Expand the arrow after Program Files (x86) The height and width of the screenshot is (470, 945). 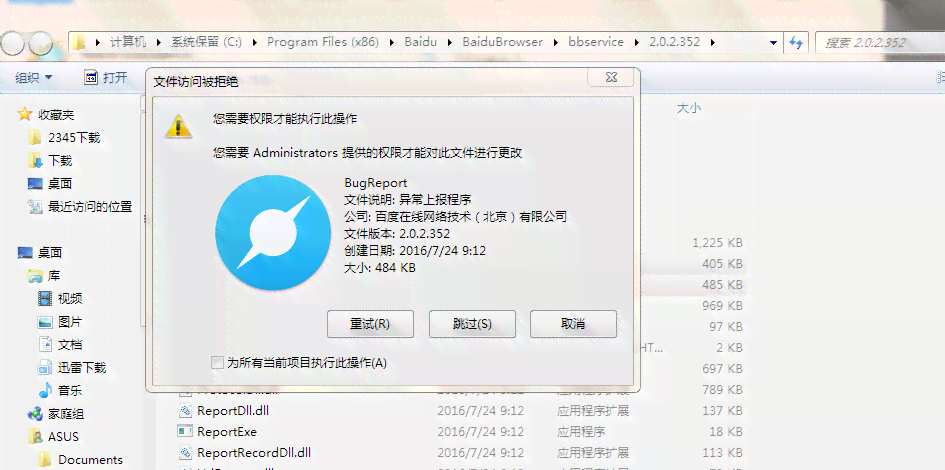(392, 42)
